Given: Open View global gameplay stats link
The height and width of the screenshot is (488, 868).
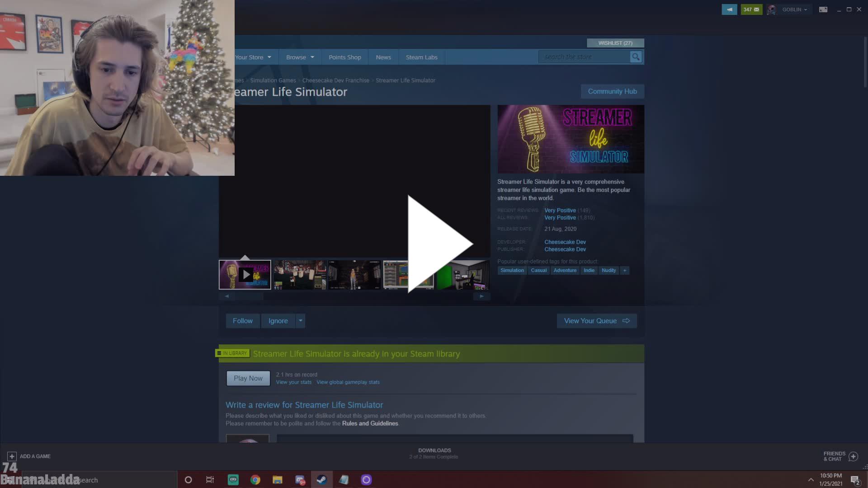Looking at the screenshot, I should (348, 382).
